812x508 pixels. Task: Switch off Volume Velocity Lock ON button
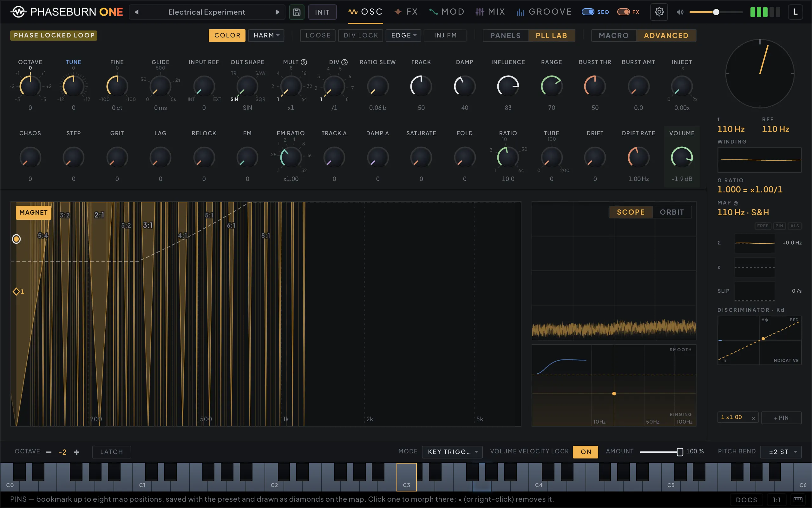[586, 452]
